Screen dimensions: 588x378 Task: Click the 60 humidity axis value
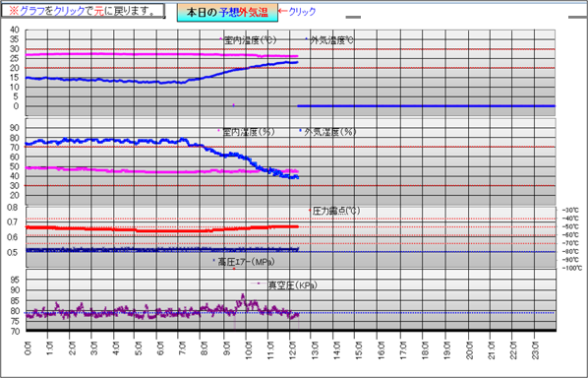(x=15, y=157)
